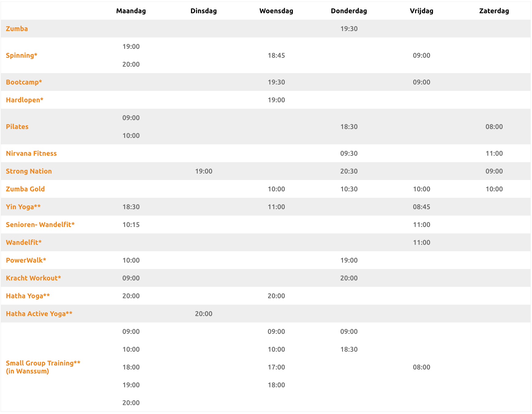This screenshot has width=532, height=414.
Task: Select the Donderdag column header
Action: point(349,11)
